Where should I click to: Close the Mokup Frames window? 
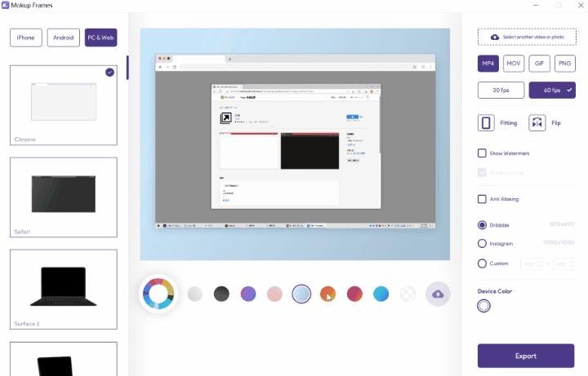(581, 5)
